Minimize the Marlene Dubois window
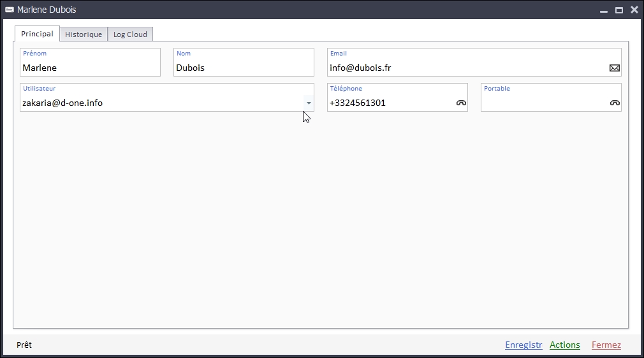 (603, 10)
